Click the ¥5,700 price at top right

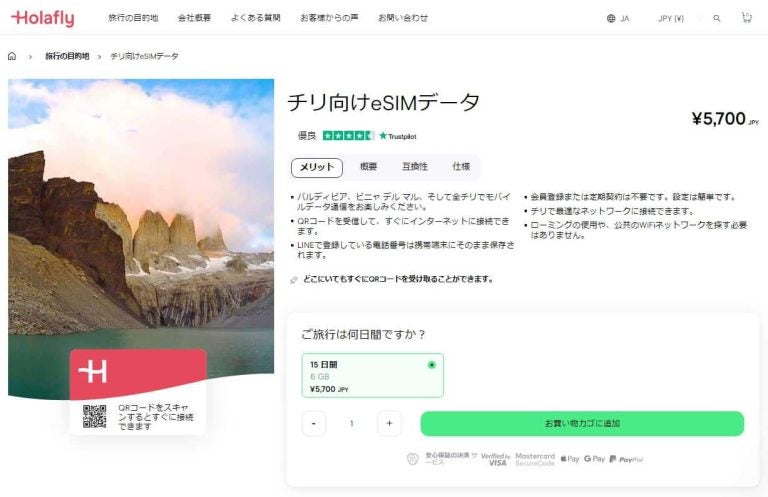point(725,119)
